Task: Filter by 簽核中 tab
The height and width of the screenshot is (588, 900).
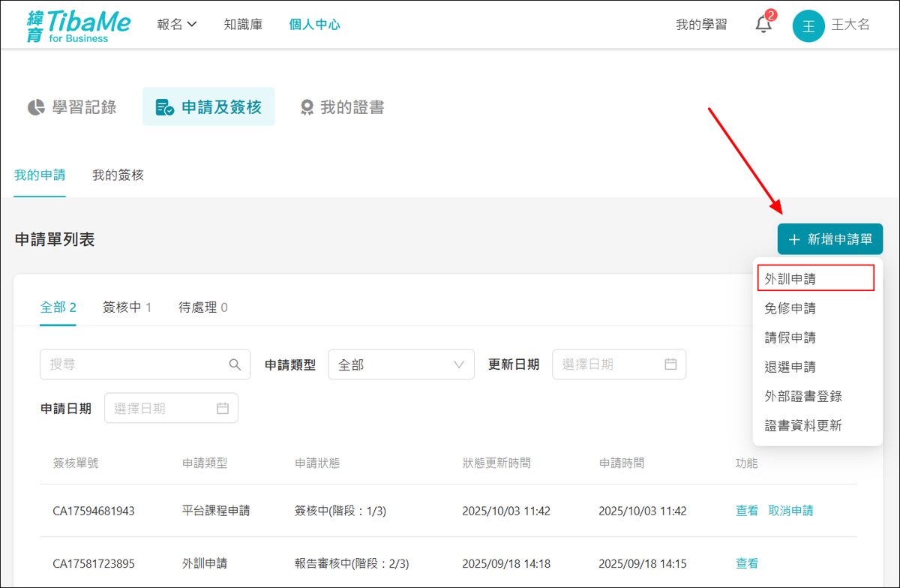Action: coord(127,307)
